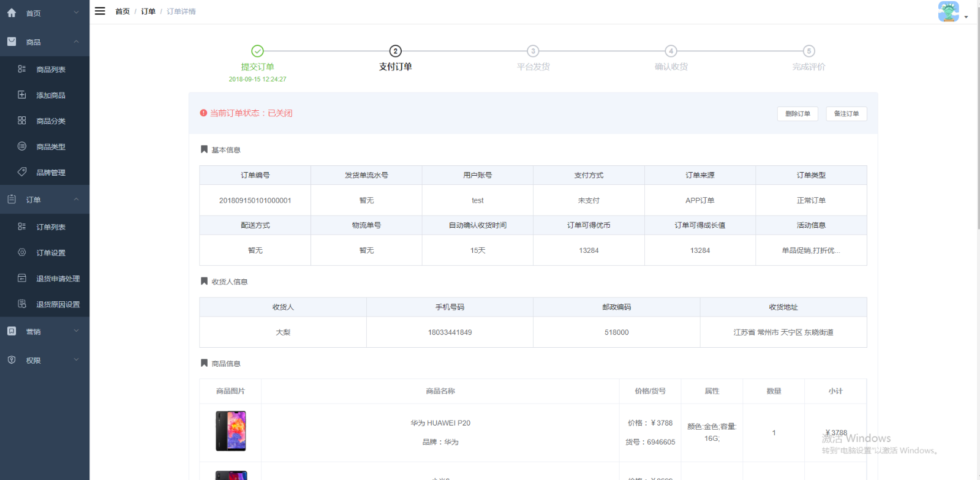The width and height of the screenshot is (980, 480).
Task: Open the user avatar dropdown
Action: (x=952, y=12)
